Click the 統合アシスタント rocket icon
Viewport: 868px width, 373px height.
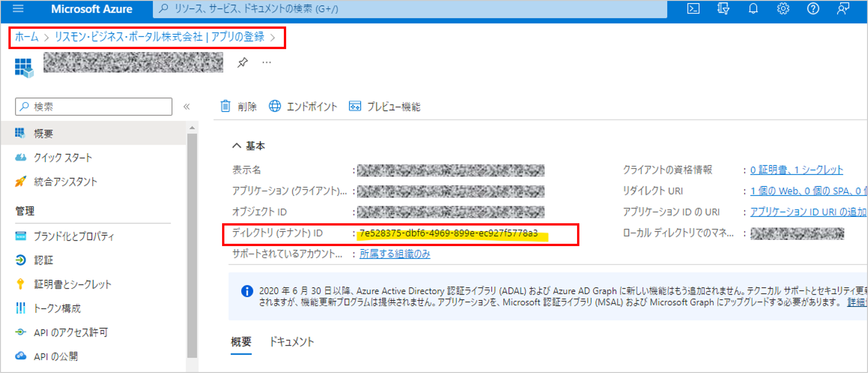pyautogui.click(x=21, y=181)
